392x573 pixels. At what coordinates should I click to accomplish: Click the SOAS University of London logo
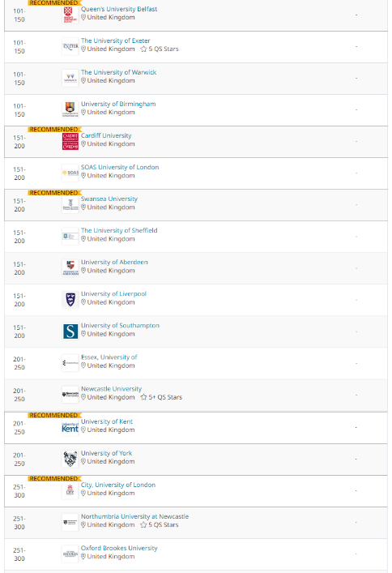point(70,173)
